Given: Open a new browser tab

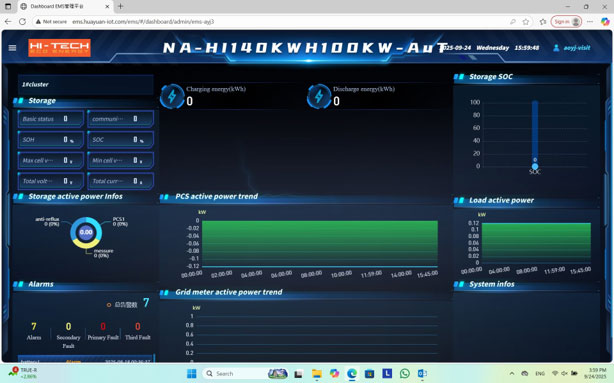Looking at the screenshot, I should (121, 6).
